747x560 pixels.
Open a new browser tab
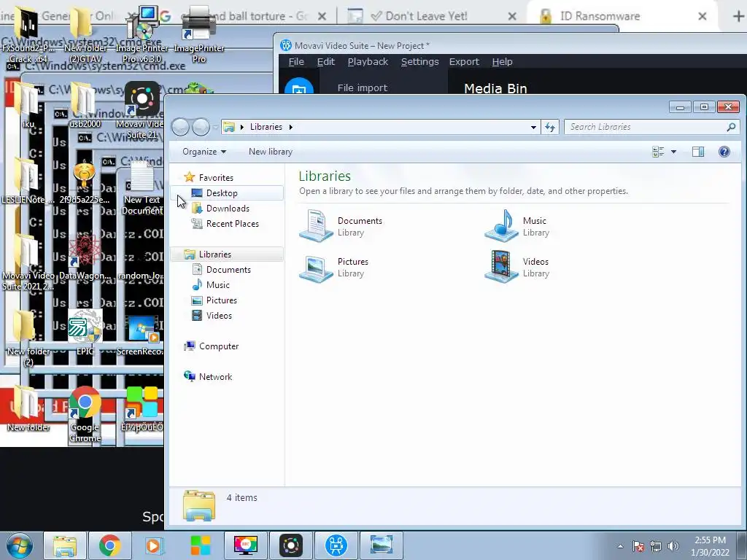click(x=738, y=16)
